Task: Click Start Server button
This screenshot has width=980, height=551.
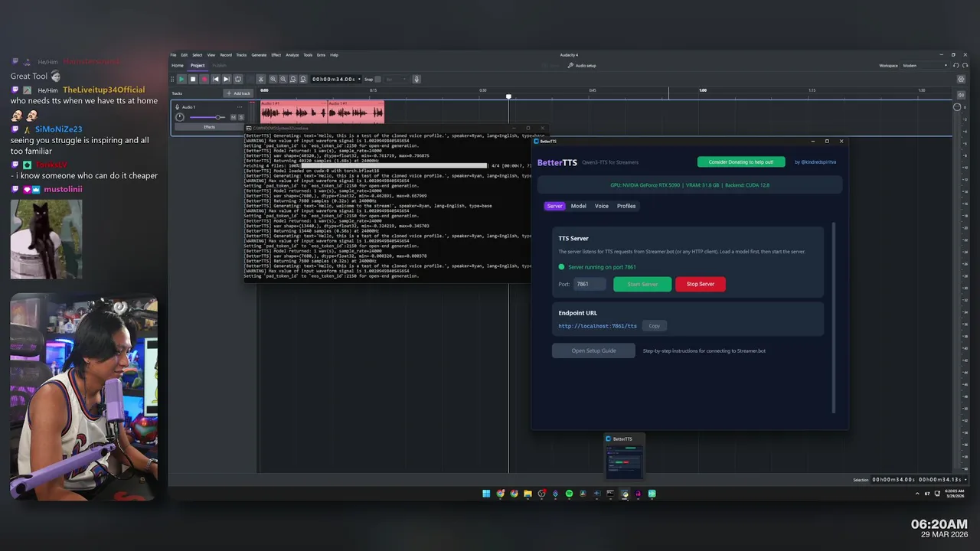Action: [642, 284]
